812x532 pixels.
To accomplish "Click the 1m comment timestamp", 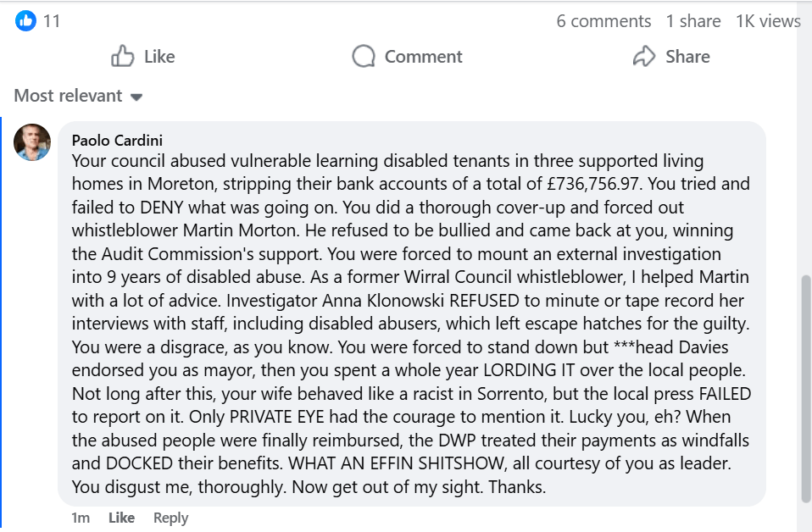I will click(x=81, y=518).
